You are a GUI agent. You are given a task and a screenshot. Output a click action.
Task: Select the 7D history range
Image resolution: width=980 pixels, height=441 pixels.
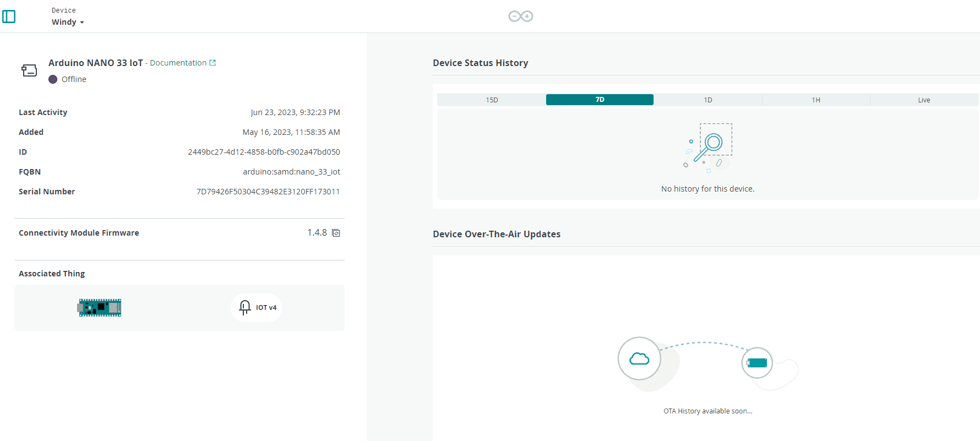click(600, 100)
